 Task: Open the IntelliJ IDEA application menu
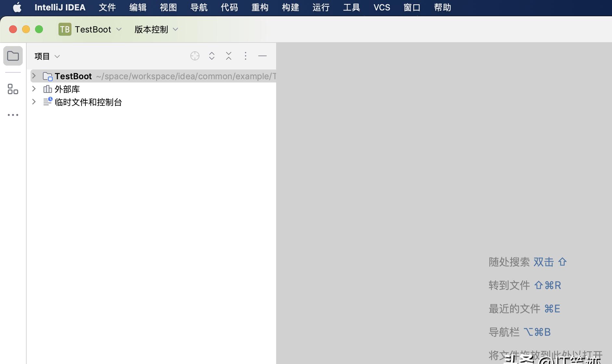[x=60, y=7]
